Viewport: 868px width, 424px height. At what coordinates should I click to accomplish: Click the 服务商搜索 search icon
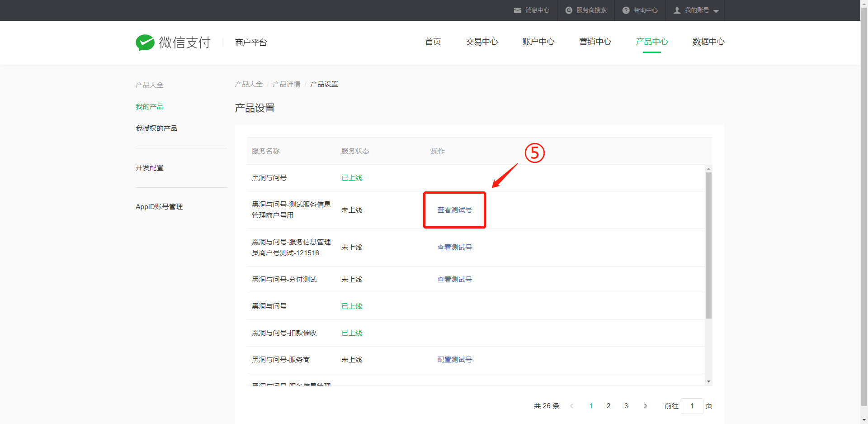point(569,10)
